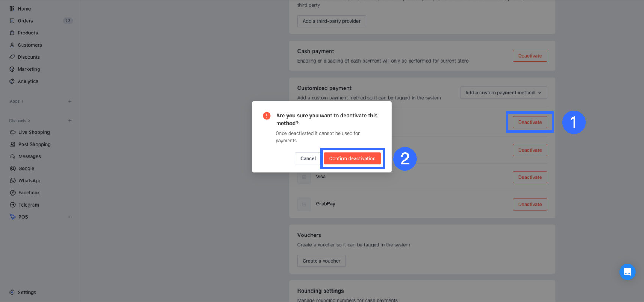Open the Marketing menu item
The height and width of the screenshot is (302, 644).
(29, 69)
